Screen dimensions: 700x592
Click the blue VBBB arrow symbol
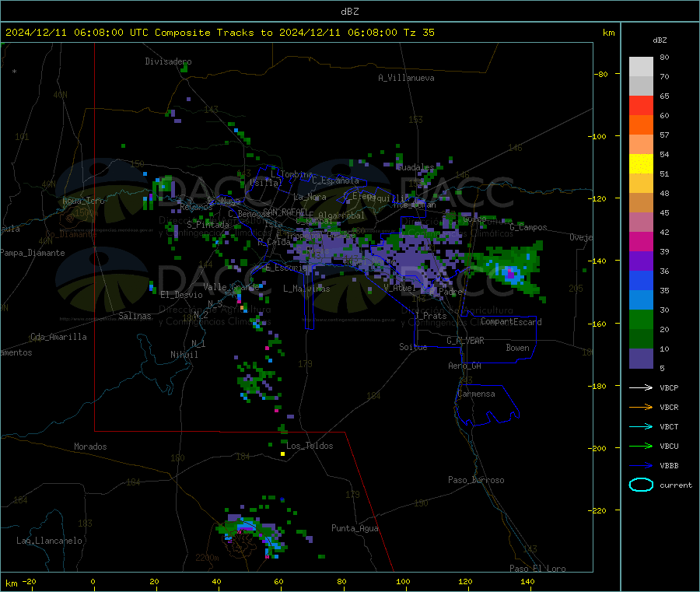pos(641,465)
